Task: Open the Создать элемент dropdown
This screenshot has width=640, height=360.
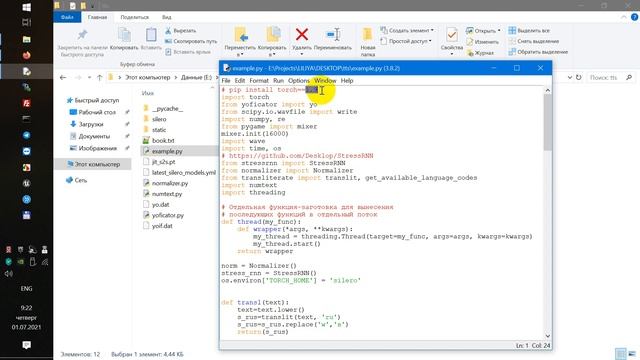Action: point(407,31)
